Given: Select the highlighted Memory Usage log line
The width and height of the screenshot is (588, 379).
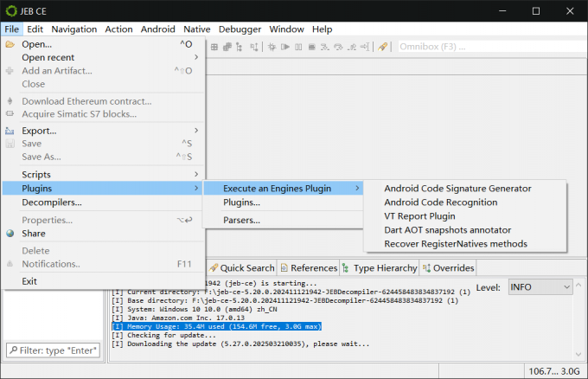Looking at the screenshot, I should coord(217,326).
